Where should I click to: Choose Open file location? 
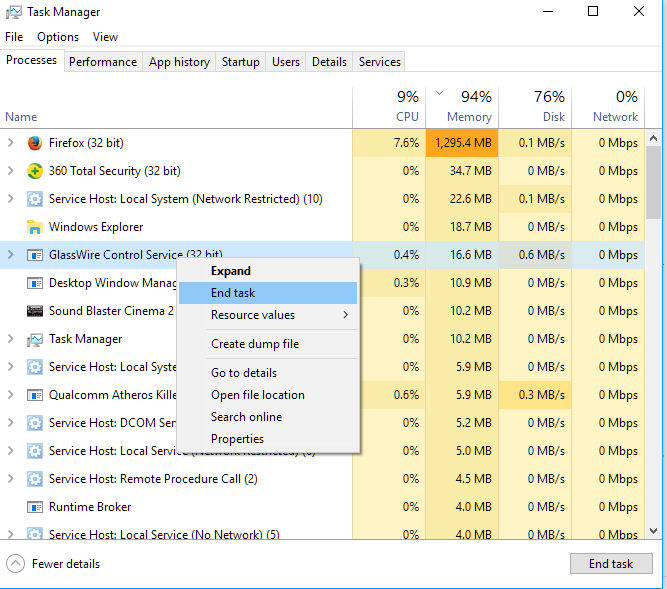(x=268, y=395)
